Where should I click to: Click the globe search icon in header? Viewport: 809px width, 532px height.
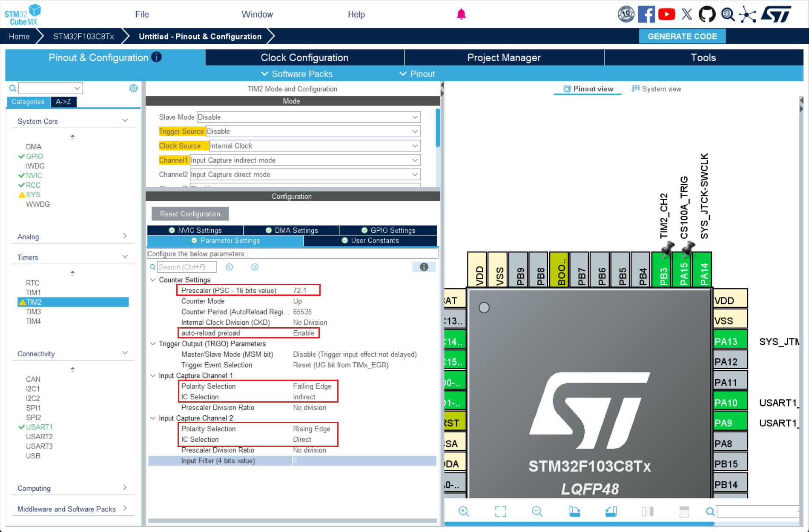[x=728, y=14]
